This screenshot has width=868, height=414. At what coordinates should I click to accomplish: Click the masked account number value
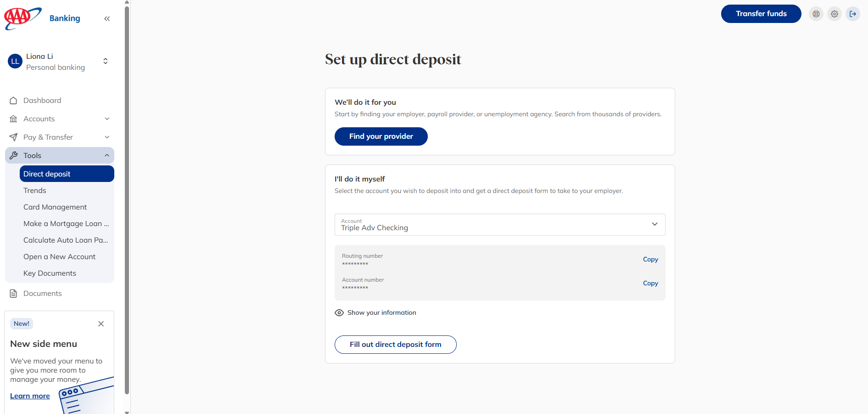click(355, 288)
